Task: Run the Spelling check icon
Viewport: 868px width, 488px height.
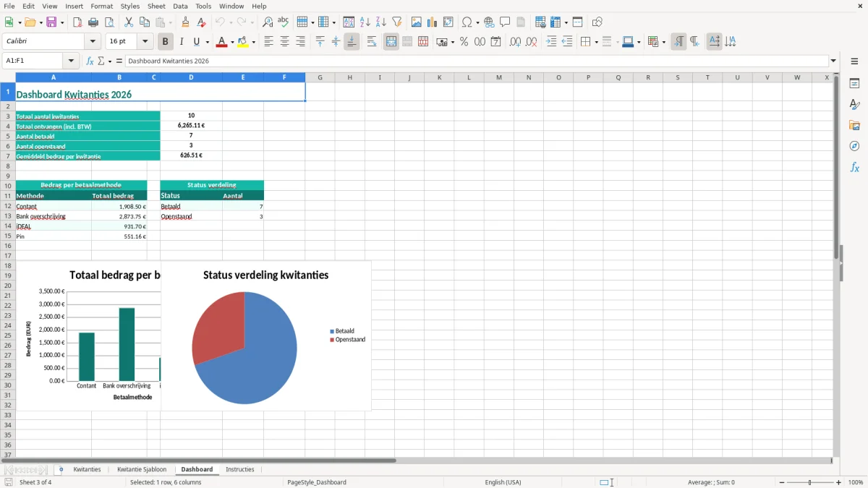Action: tap(284, 22)
